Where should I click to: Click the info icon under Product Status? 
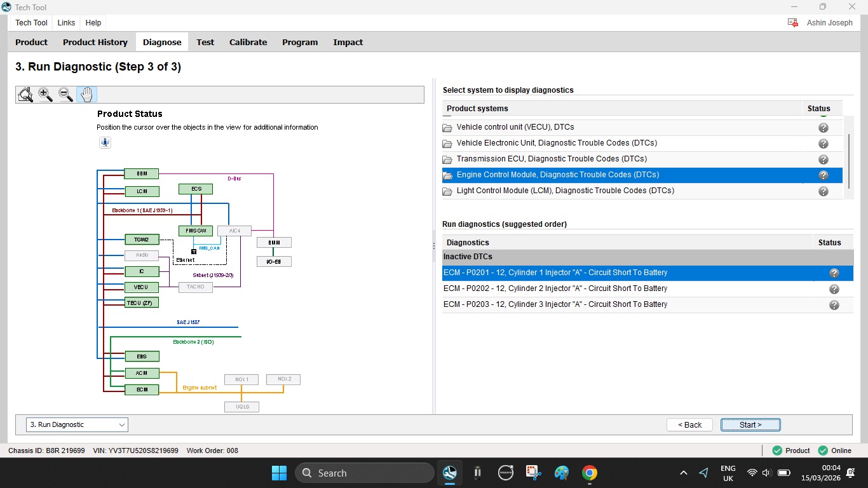click(105, 142)
